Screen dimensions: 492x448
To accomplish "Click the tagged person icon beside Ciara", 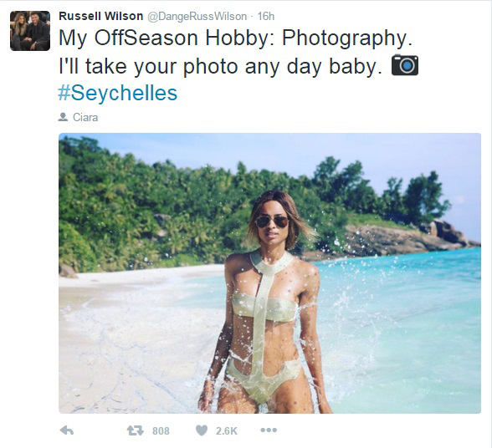I will 63,117.
